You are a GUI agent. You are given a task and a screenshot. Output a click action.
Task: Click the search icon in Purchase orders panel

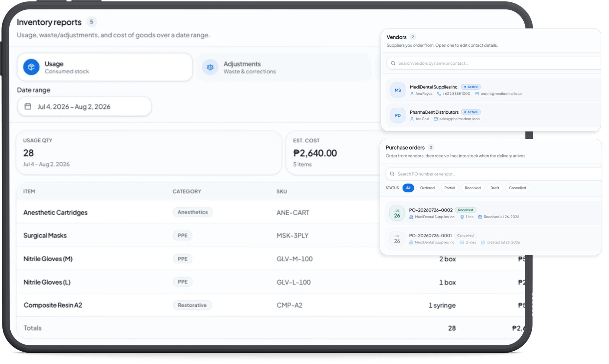tap(392, 174)
